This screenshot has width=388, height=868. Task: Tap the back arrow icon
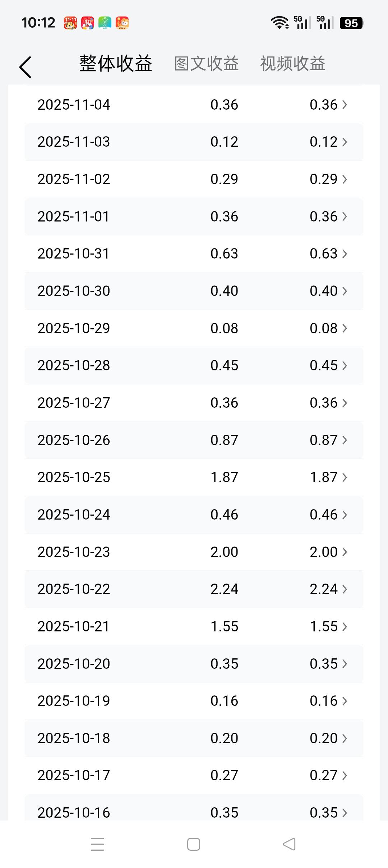[x=26, y=67]
